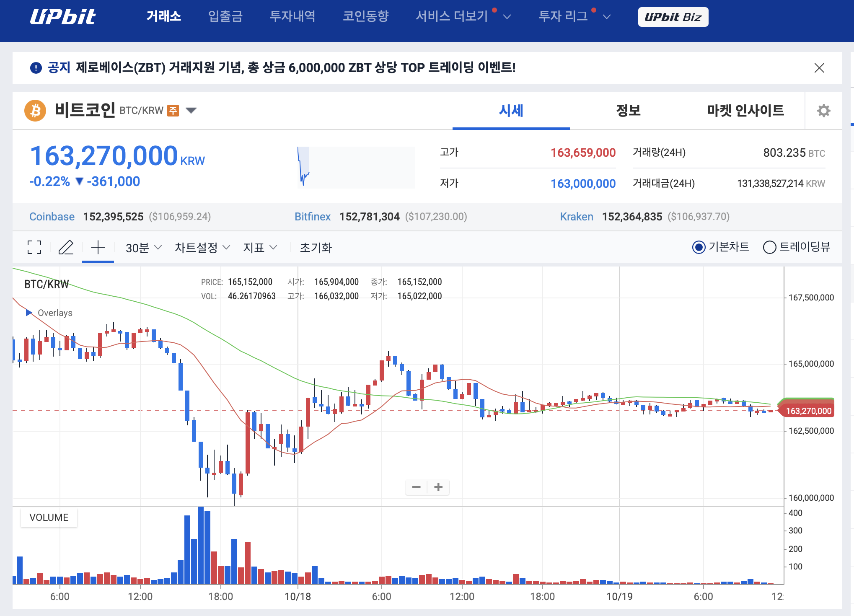Expand the 지표 indicators dropdown
854x616 pixels.
259,247
